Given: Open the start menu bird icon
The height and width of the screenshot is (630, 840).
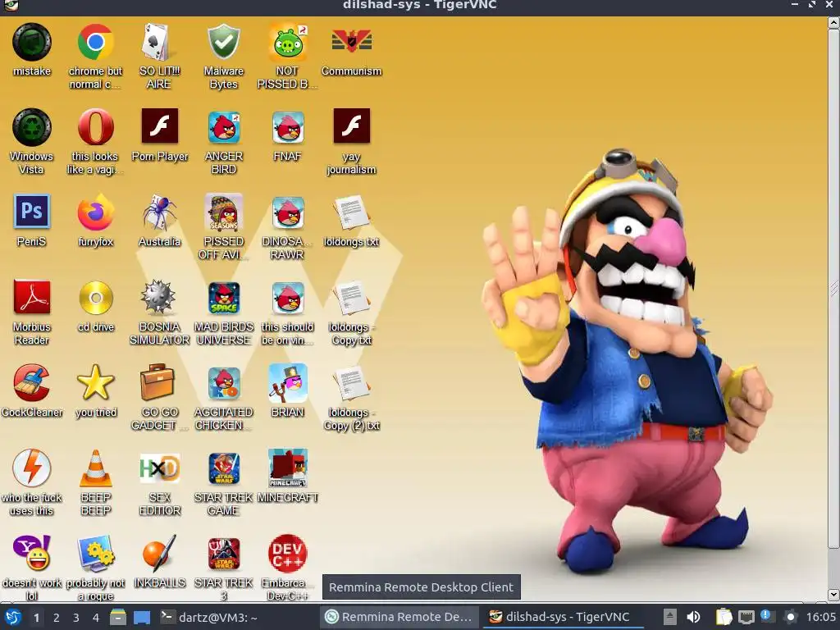Looking at the screenshot, I should 13,617.
